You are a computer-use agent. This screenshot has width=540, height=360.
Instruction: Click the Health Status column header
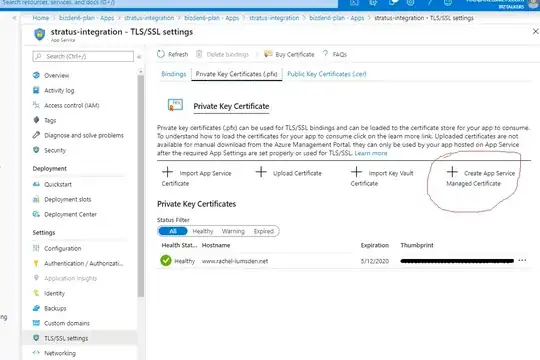179,245
